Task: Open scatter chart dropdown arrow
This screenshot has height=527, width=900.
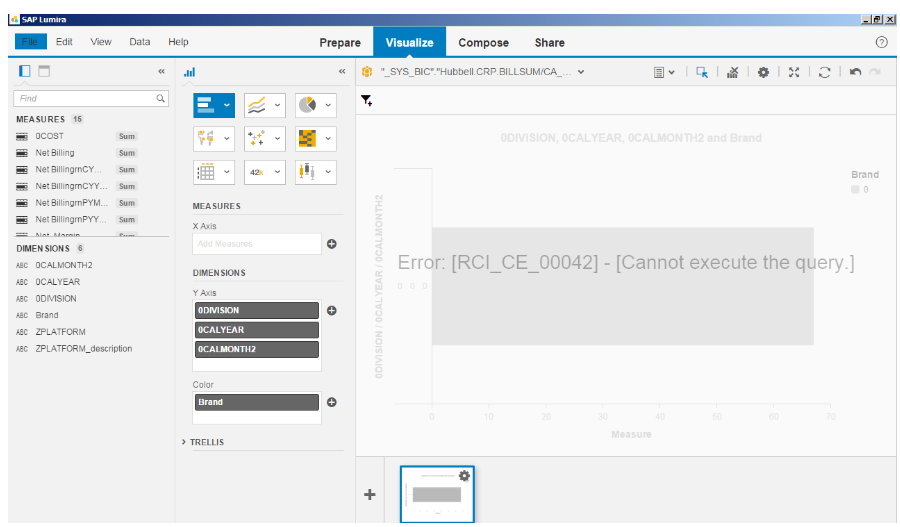Action: point(277,138)
